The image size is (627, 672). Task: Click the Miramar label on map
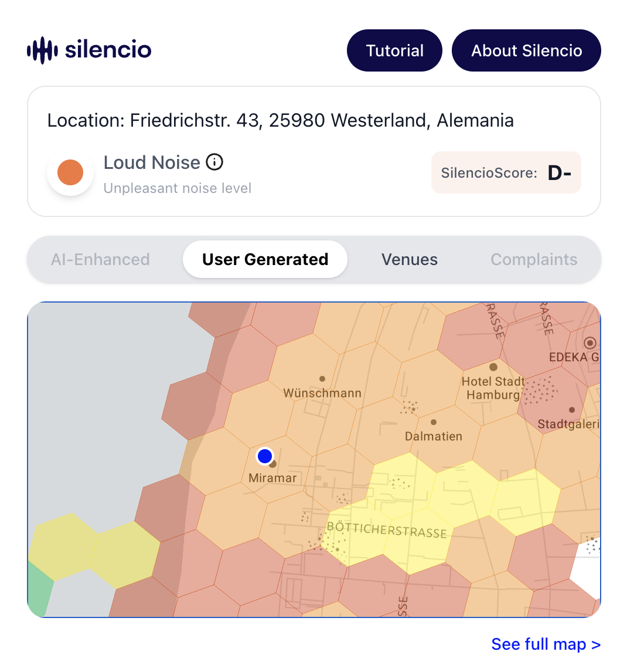(x=272, y=478)
